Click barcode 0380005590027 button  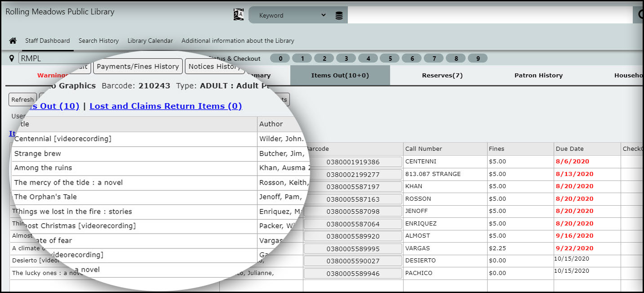(x=353, y=261)
